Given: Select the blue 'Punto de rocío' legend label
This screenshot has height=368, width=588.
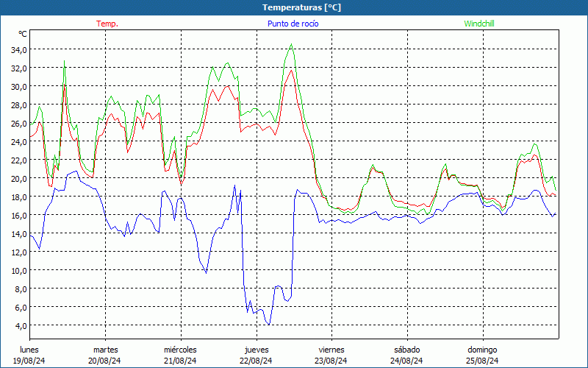Looking at the screenshot, I should [x=293, y=24].
